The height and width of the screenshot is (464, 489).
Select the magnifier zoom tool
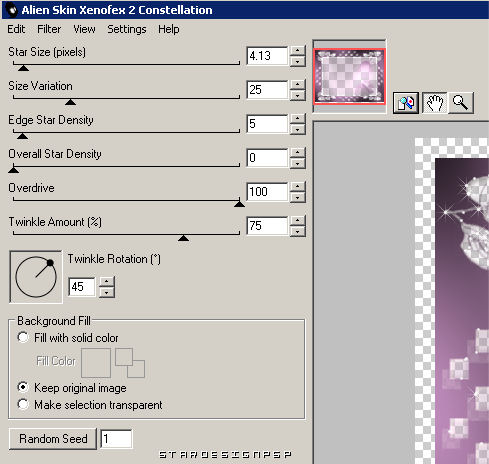pyautogui.click(x=461, y=103)
